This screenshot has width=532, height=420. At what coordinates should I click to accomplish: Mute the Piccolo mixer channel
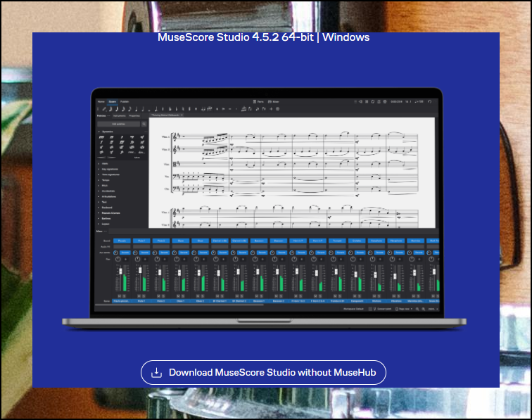(x=120, y=296)
